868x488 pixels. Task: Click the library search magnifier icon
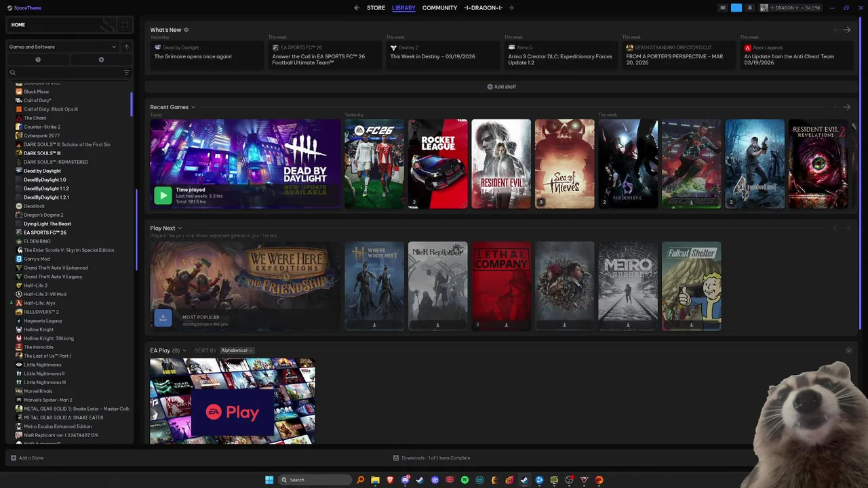tap(12, 73)
